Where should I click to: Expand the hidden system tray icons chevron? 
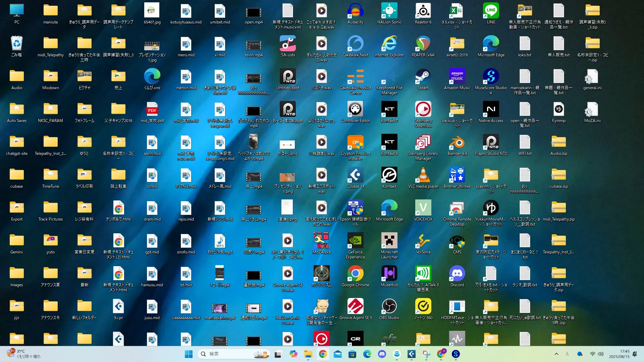pos(556,354)
